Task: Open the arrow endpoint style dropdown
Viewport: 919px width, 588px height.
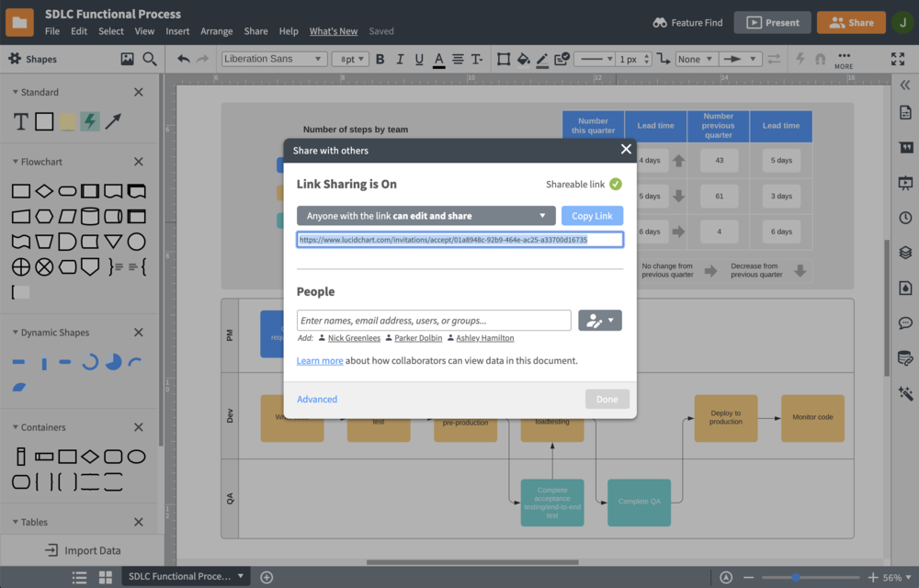Action: pyautogui.click(x=741, y=58)
